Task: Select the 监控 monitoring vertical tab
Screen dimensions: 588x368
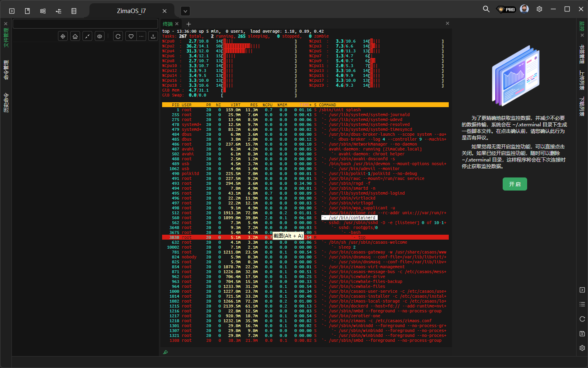Action: [582, 26]
